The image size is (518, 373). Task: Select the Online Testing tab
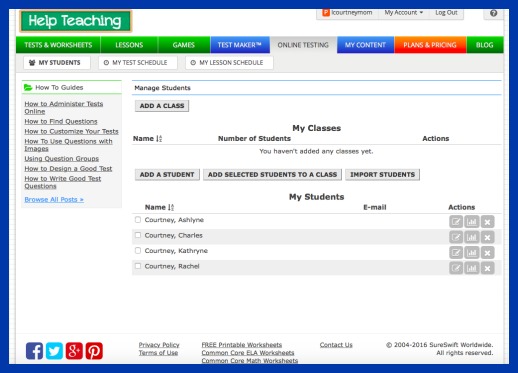coord(303,45)
